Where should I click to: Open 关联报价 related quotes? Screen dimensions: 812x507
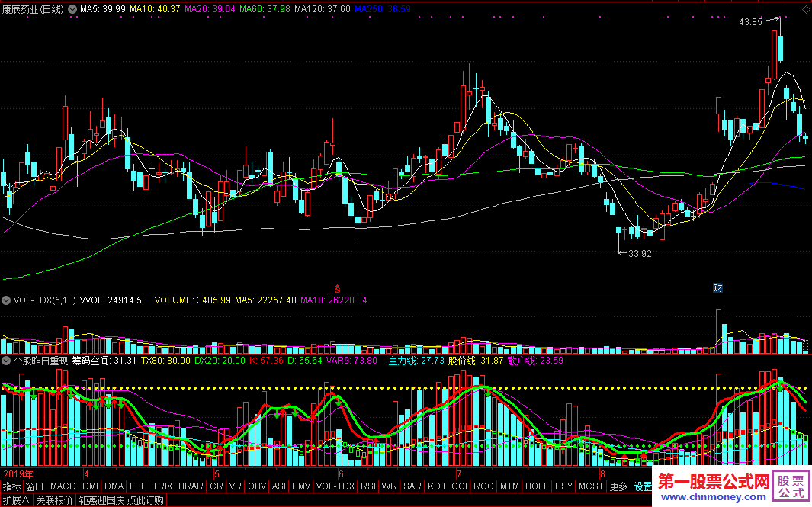[x=54, y=500]
